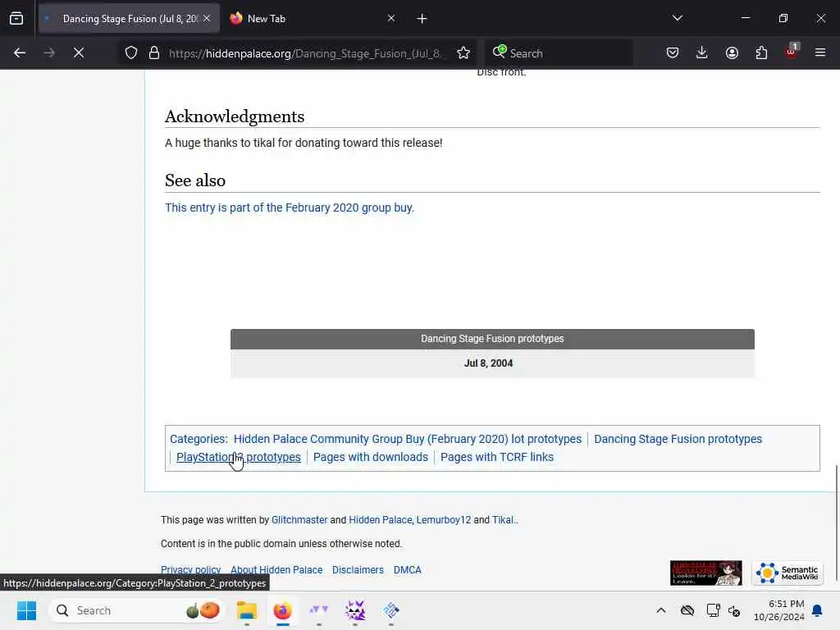This screenshot has height=630, width=840.
Task: Open Firefox downloads panel
Action: pyautogui.click(x=702, y=52)
